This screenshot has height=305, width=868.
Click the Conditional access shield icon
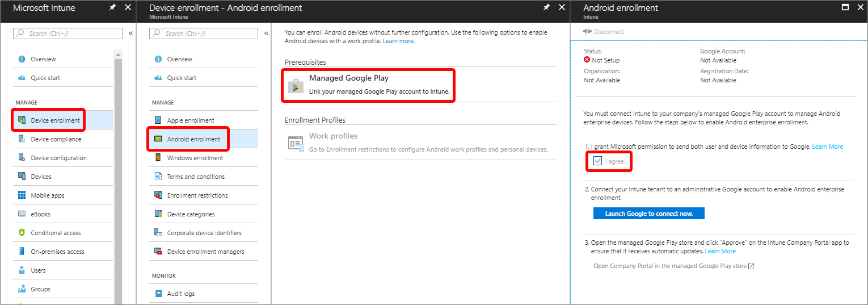click(x=22, y=233)
